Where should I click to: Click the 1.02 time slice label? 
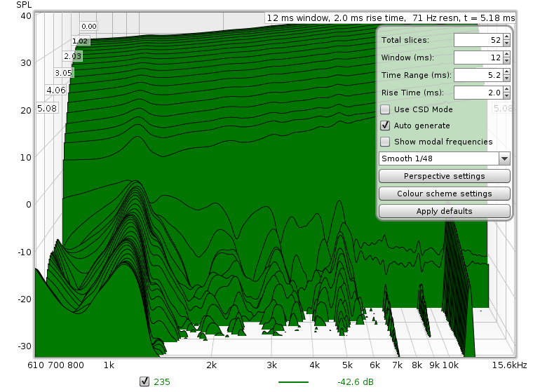click(x=80, y=41)
